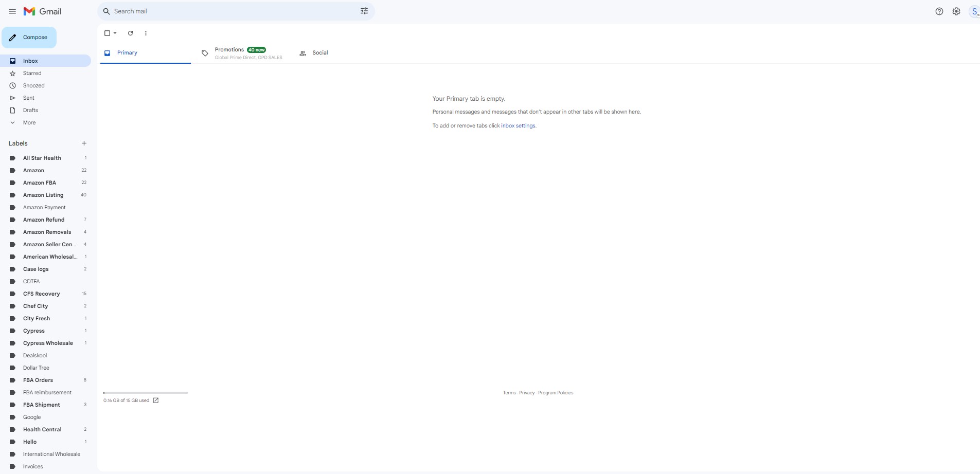
Task: Click the label icon beside All Star Health
Action: (13, 158)
